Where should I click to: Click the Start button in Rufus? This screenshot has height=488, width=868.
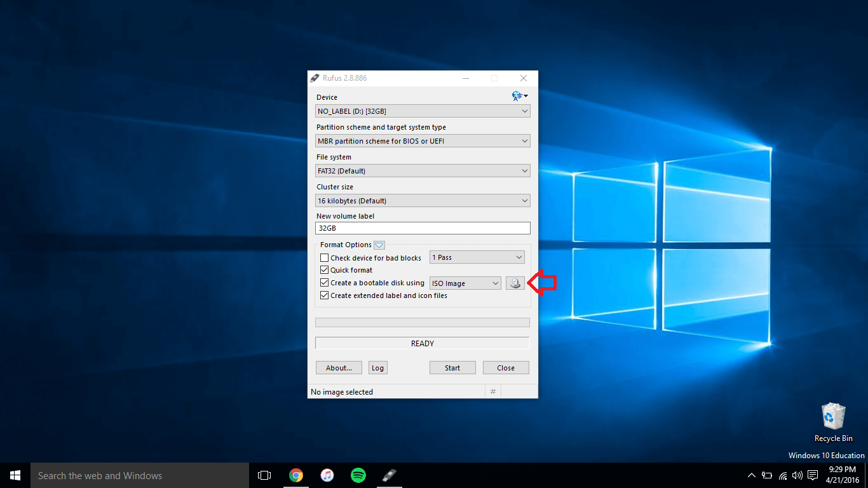pos(452,368)
